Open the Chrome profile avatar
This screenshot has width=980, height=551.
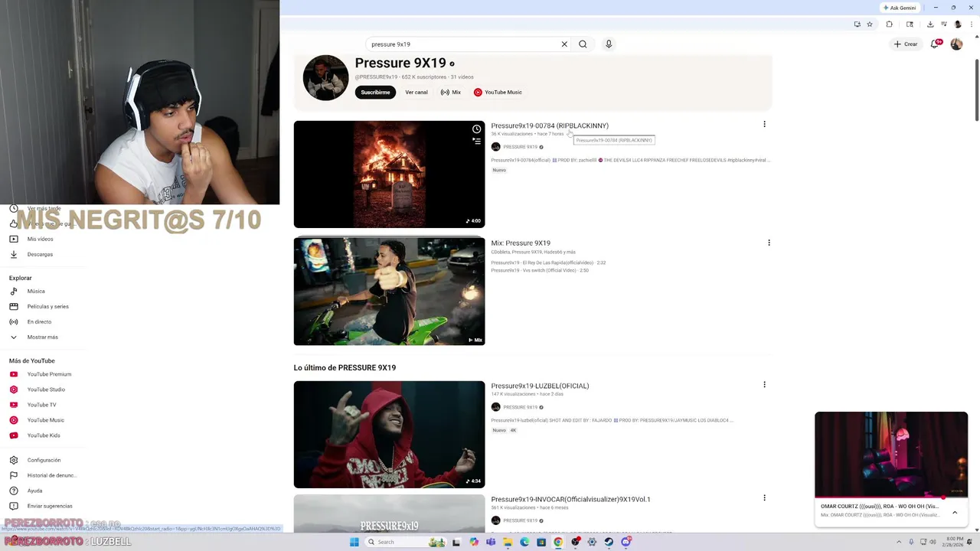(x=958, y=24)
